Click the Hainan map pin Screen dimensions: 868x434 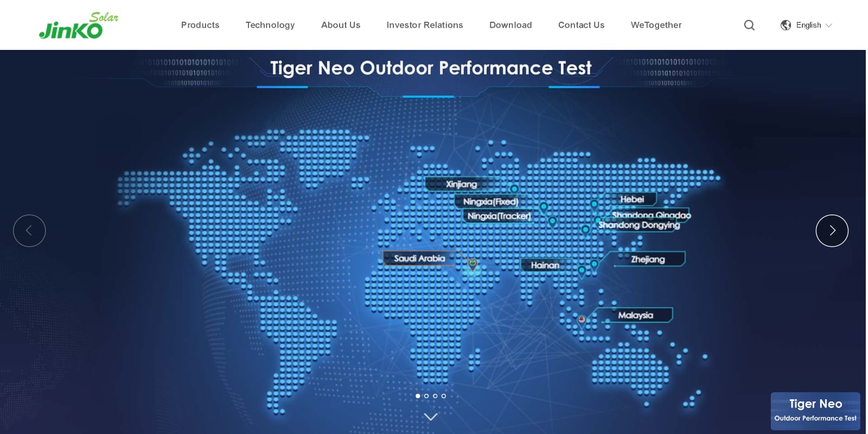[582, 271]
